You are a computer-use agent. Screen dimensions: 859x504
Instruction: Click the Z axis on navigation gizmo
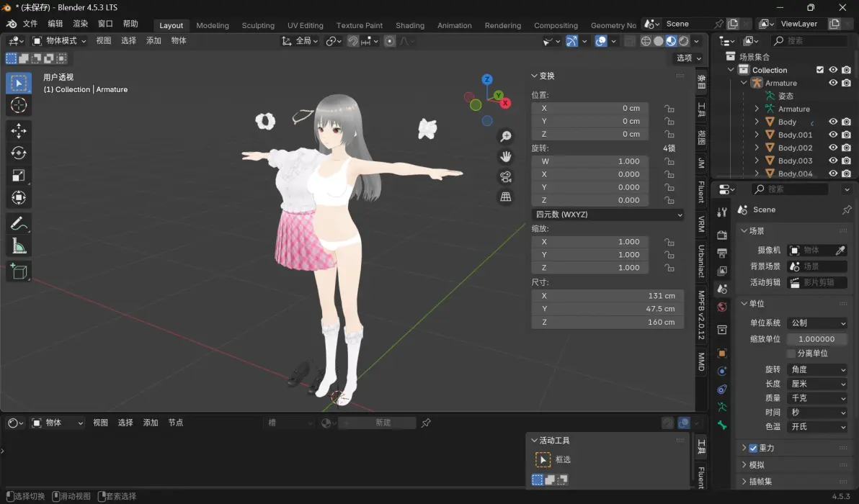[x=487, y=79]
